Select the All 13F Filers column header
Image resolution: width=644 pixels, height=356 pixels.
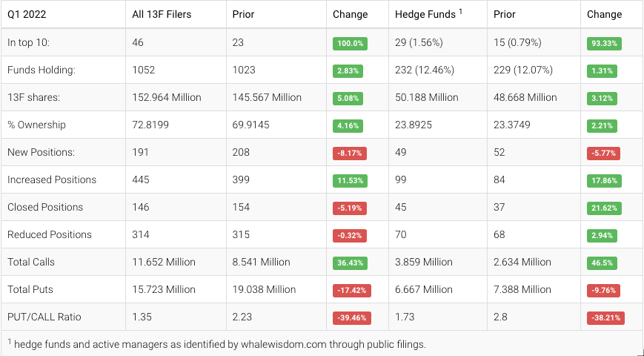pos(161,14)
